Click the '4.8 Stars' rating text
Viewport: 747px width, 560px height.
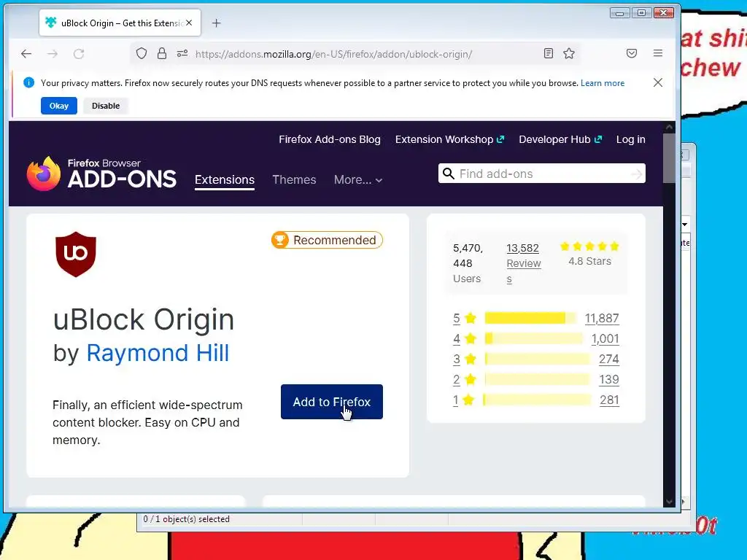[x=589, y=261]
